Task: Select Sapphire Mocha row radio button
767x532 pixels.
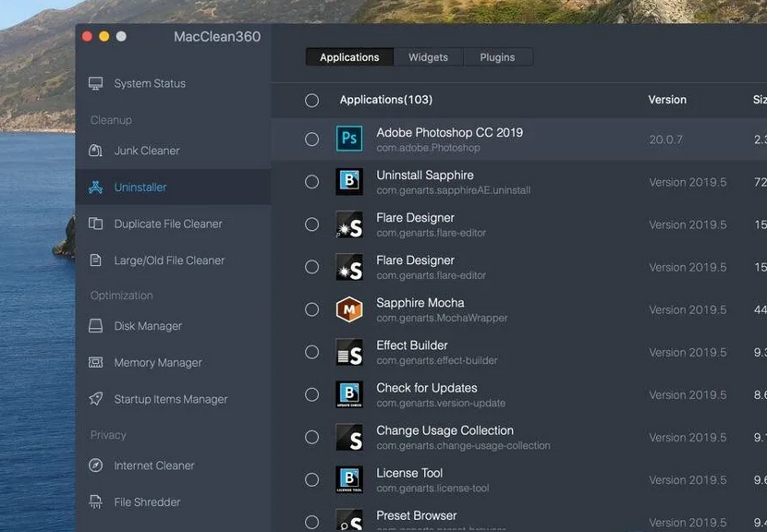Action: tap(311, 309)
